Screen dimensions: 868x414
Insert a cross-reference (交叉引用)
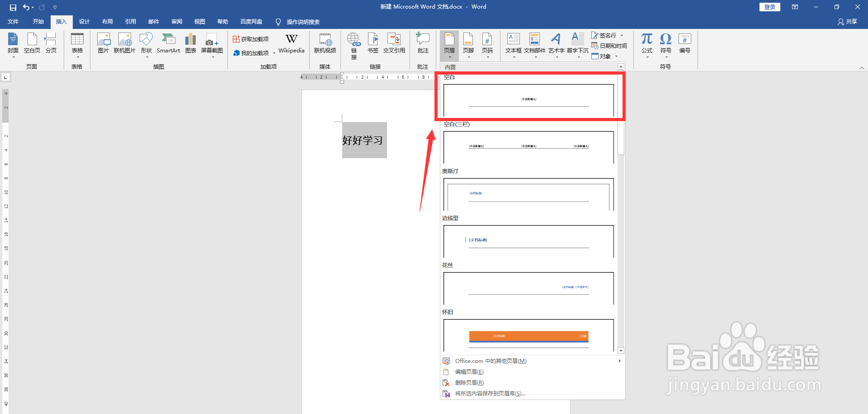(394, 43)
